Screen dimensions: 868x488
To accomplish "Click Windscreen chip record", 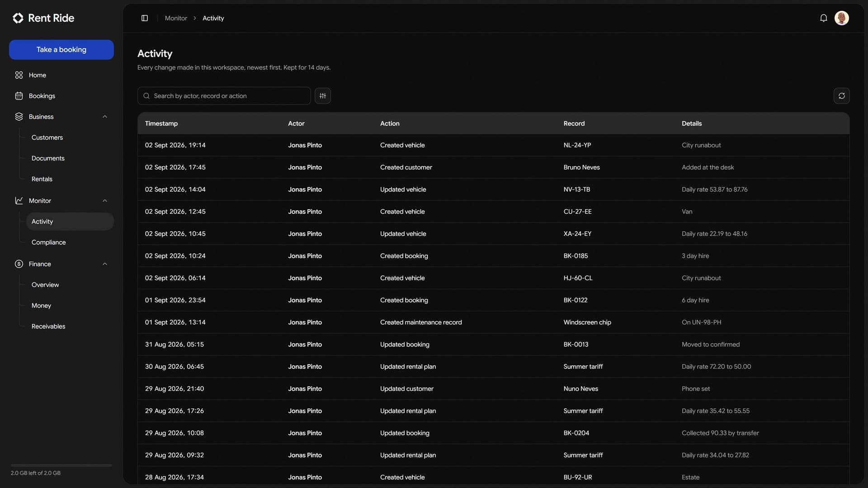I will pos(587,322).
